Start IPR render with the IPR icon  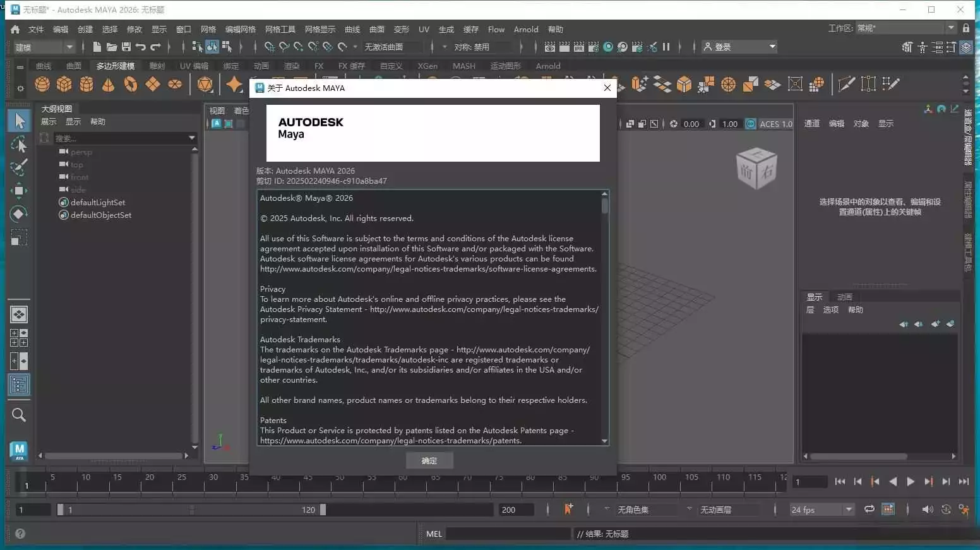point(578,47)
